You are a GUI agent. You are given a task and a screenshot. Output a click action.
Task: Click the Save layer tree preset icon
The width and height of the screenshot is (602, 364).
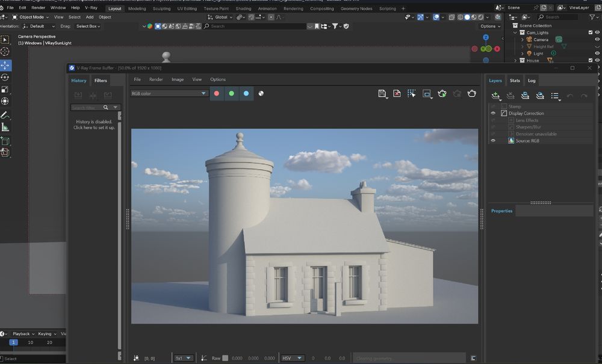coord(525,96)
